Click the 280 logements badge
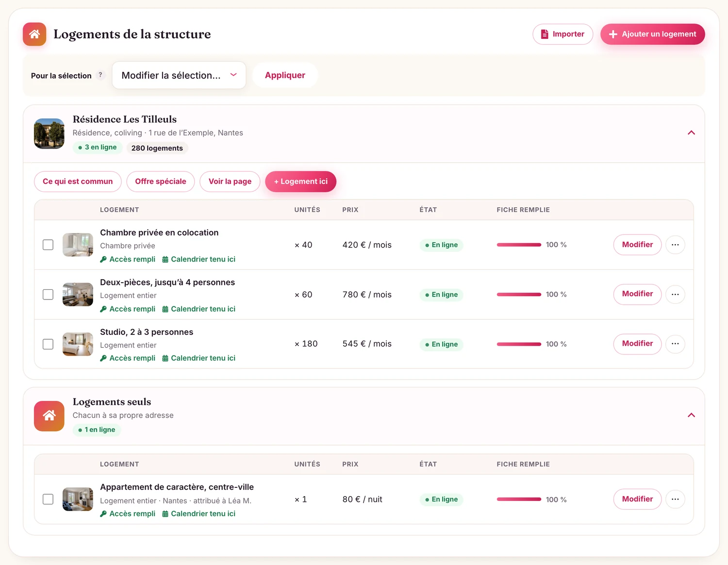Viewport: 728px width, 565px height. coord(157,148)
